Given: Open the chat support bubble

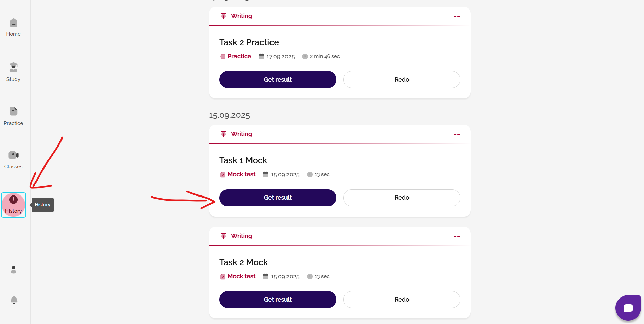Looking at the screenshot, I should point(628,308).
